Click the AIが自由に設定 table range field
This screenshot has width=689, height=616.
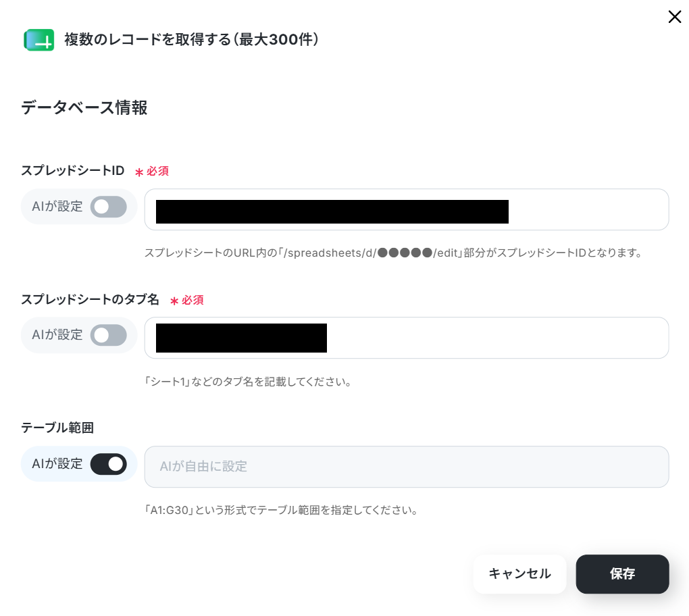coord(407,467)
